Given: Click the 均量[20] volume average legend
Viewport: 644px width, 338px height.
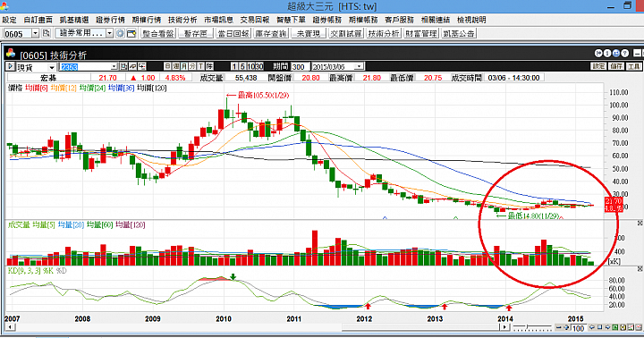Looking at the screenshot, I should (x=71, y=224).
